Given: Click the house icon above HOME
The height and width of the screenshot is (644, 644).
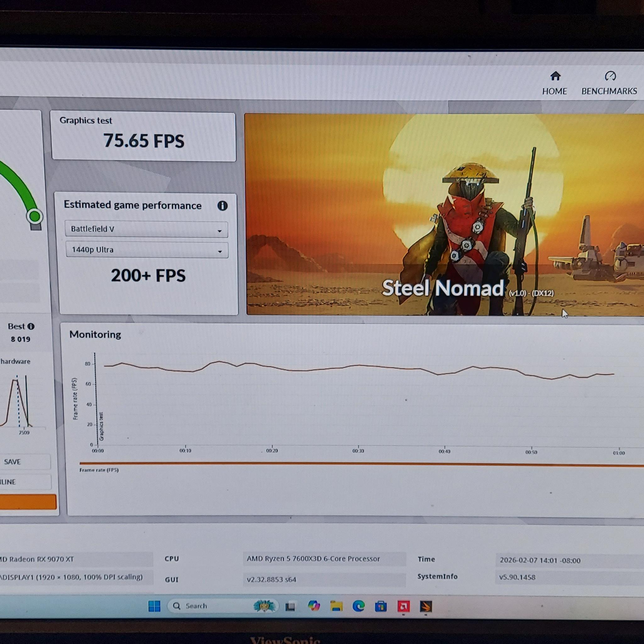Looking at the screenshot, I should click(x=555, y=76).
